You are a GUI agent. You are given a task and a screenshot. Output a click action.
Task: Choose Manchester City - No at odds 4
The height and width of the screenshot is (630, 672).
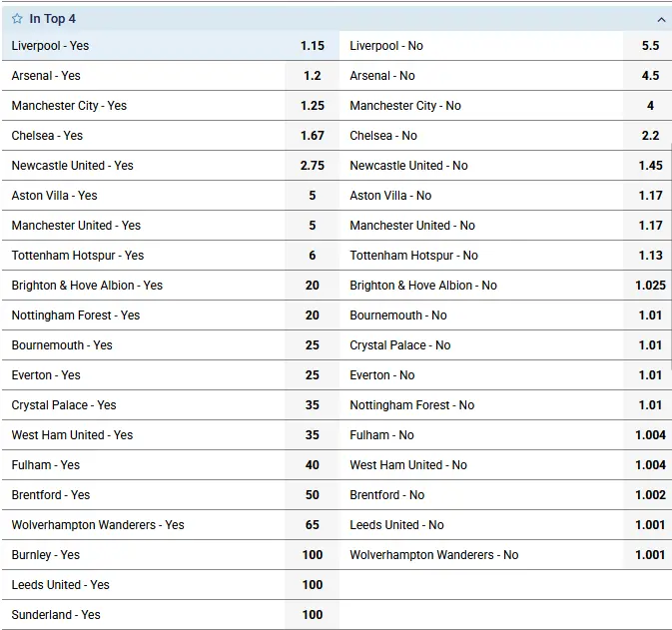[x=506, y=106]
